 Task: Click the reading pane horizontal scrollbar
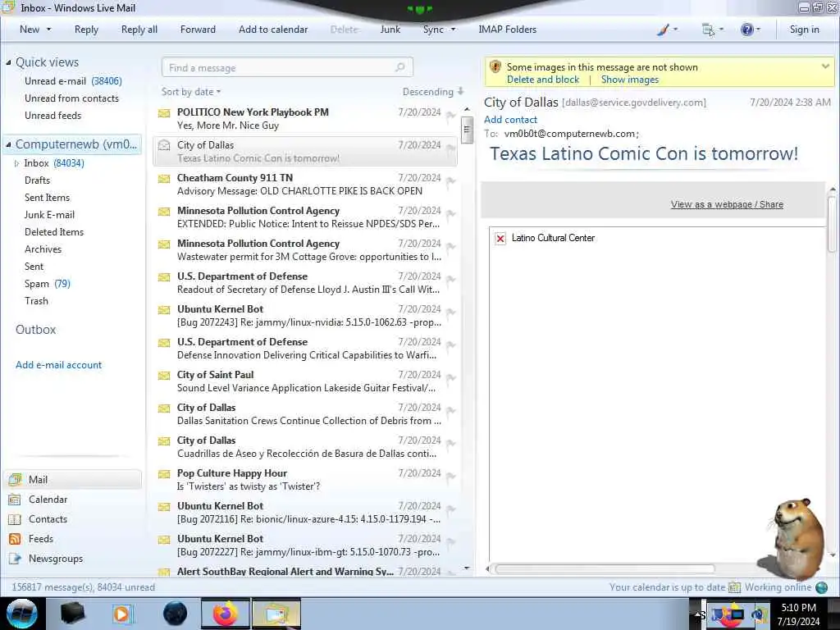605,568
